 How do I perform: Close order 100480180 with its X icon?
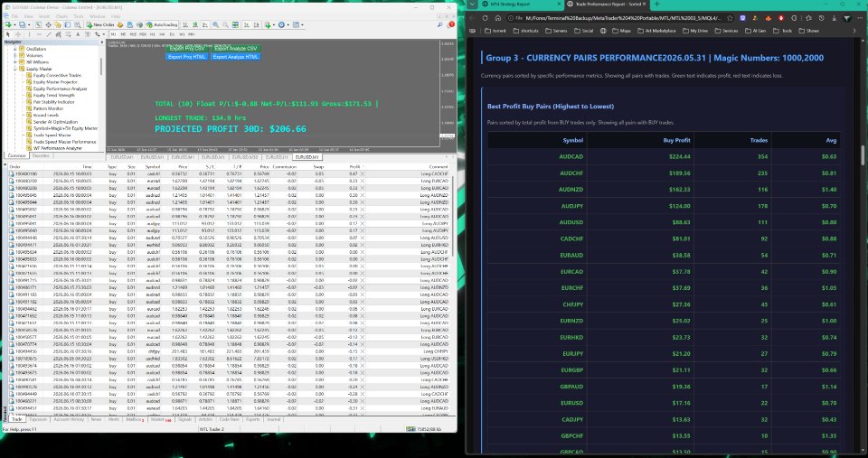[x=363, y=173]
